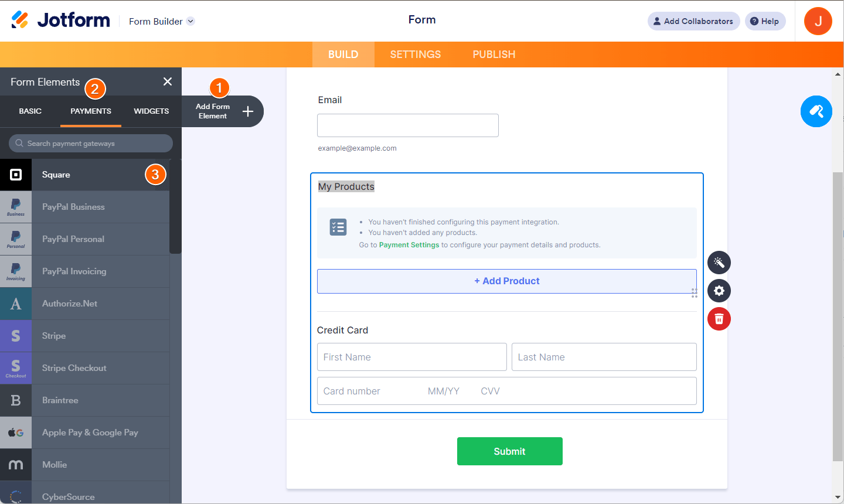Image resolution: width=844 pixels, height=504 pixels.
Task: Click the Credit Card label
Action: pyautogui.click(x=343, y=331)
